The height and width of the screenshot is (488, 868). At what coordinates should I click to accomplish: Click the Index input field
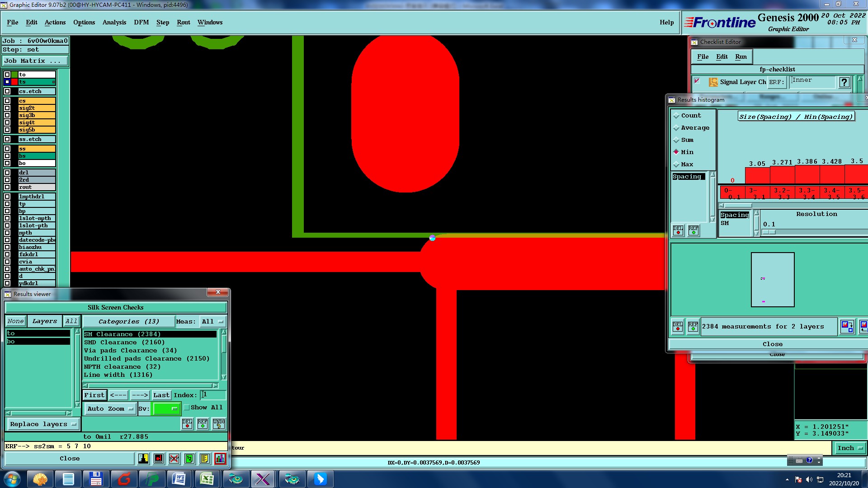(213, 395)
